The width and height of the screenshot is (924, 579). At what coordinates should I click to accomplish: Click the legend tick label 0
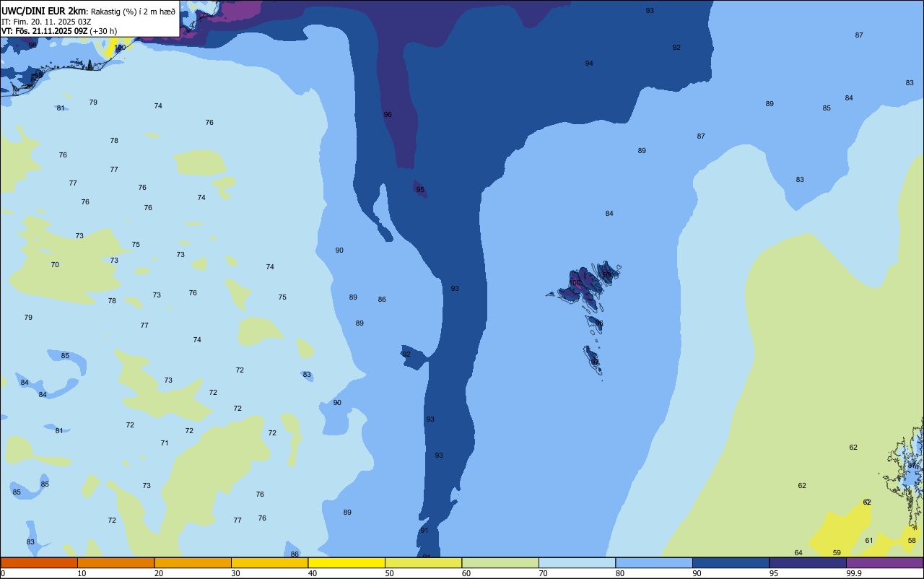click(x=3, y=573)
